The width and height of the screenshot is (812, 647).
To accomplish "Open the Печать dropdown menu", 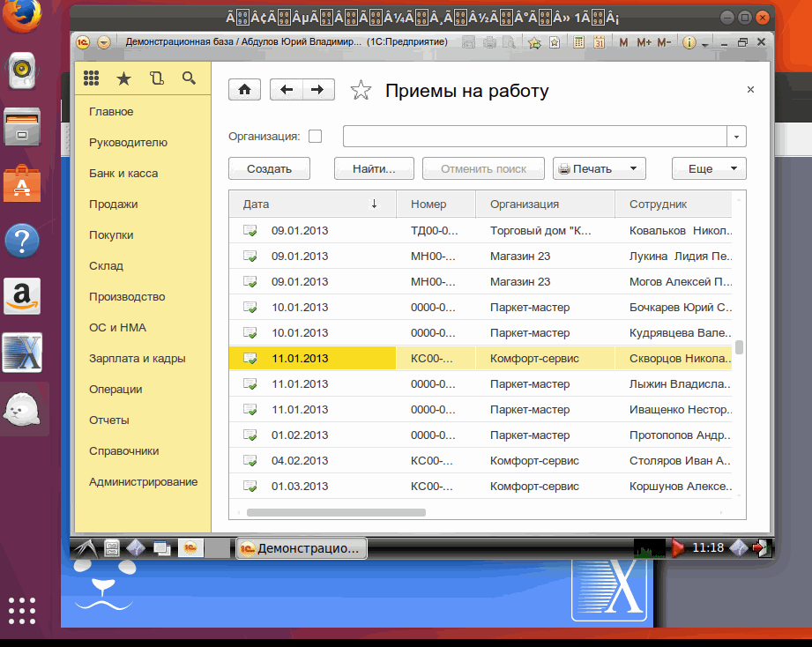I will 600,168.
